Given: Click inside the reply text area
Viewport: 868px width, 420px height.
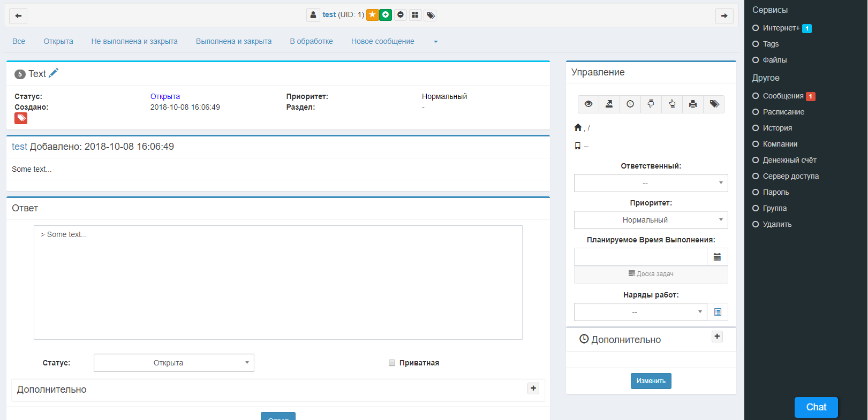Looking at the screenshot, I should pos(278,282).
